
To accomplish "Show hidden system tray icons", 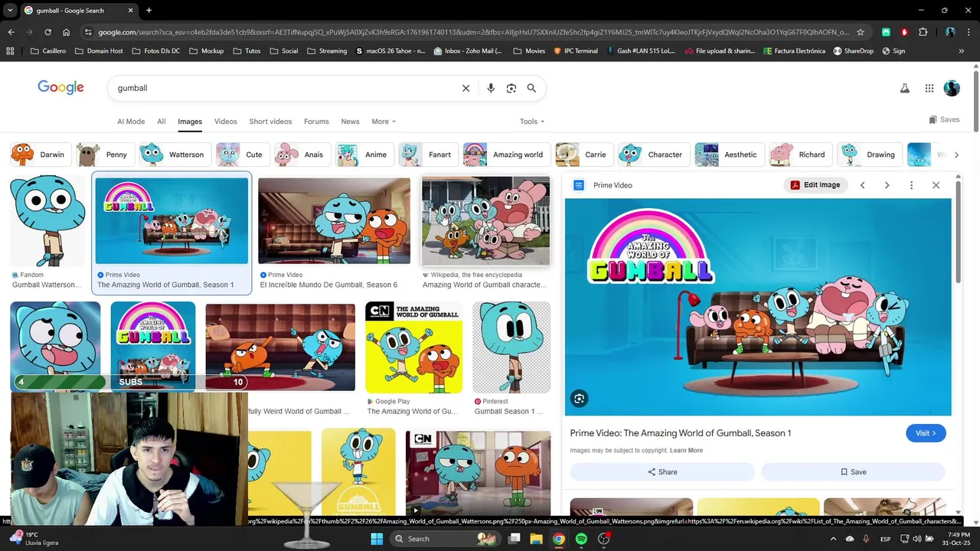I will [834, 539].
